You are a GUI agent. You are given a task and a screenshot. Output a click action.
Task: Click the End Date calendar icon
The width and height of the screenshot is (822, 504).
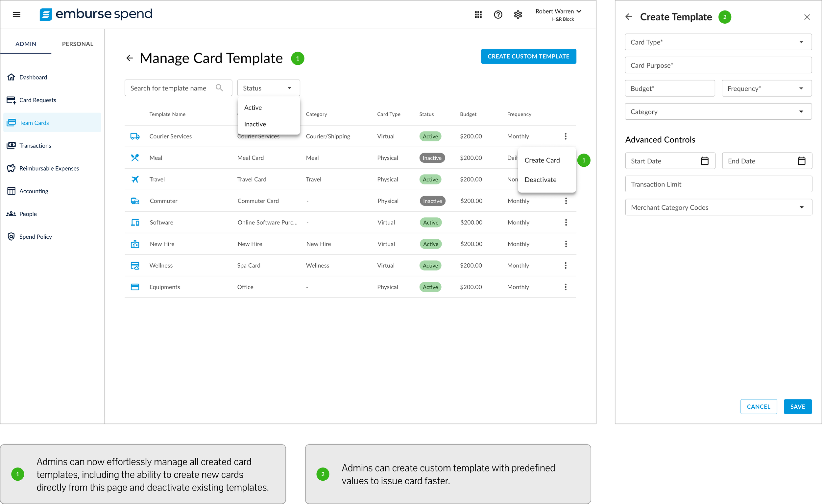click(801, 161)
